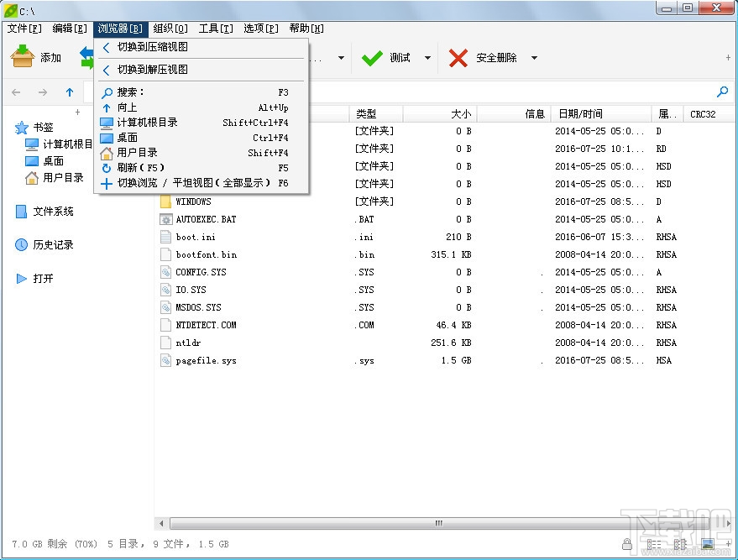Open the 编辑[E] menu
738x560 pixels.
click(70, 29)
